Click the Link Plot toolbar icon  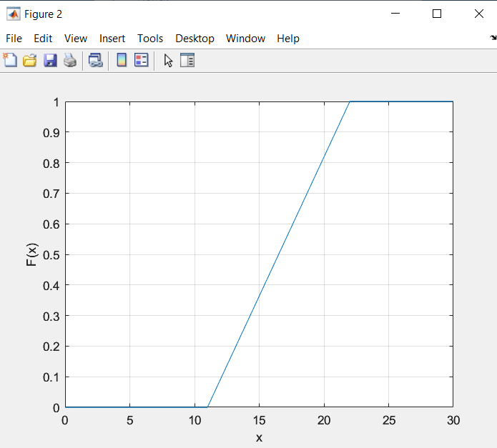point(96,60)
